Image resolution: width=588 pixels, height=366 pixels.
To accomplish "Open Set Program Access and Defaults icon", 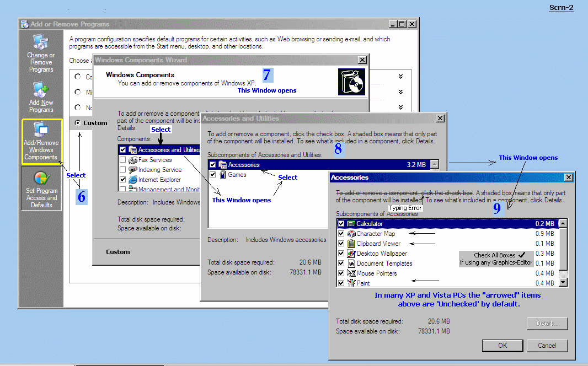I will point(41,179).
